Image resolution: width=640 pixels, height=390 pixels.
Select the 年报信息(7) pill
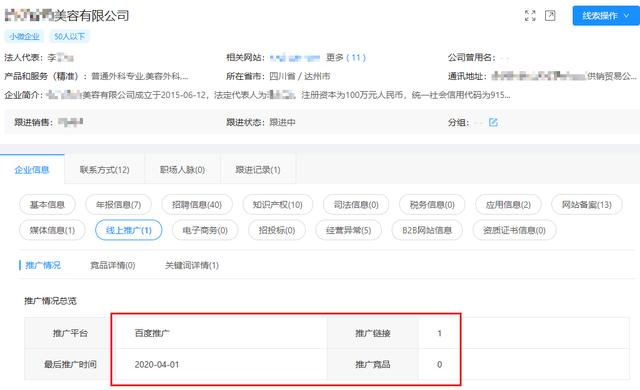(118, 205)
